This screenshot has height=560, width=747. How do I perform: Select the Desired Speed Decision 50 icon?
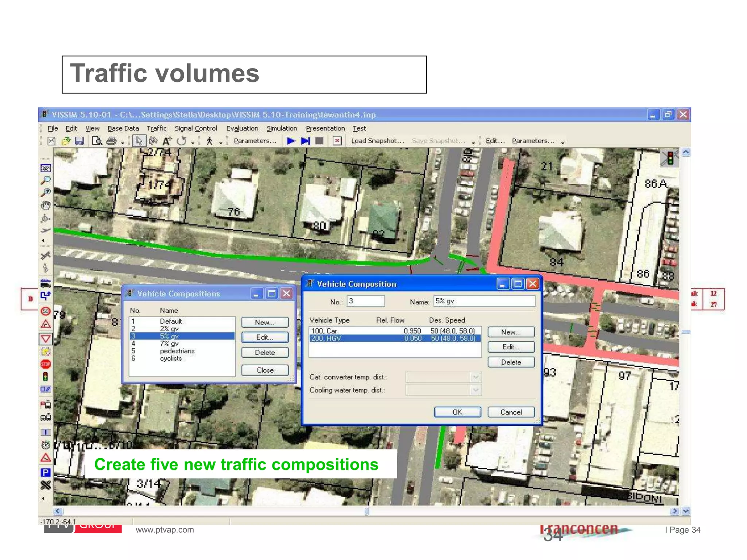(x=46, y=311)
